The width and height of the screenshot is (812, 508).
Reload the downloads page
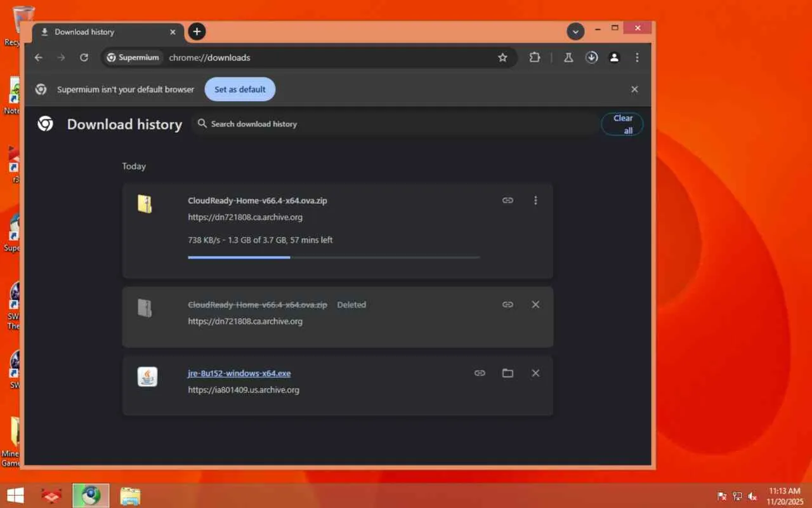coord(84,57)
